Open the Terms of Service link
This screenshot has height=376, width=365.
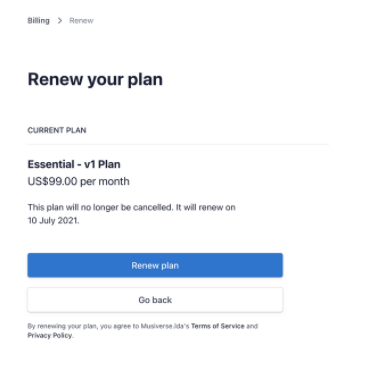[x=218, y=326]
